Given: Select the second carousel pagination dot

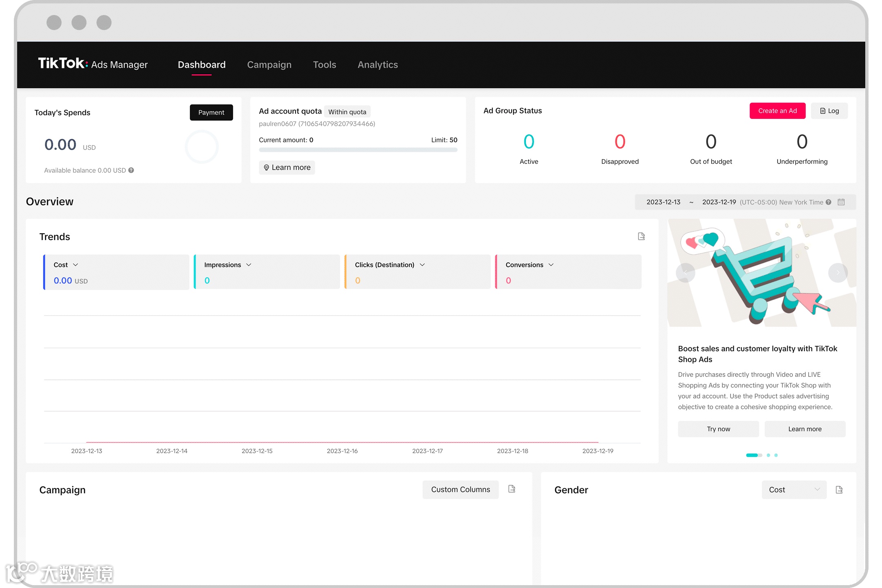Looking at the screenshot, I should pyautogui.click(x=768, y=455).
